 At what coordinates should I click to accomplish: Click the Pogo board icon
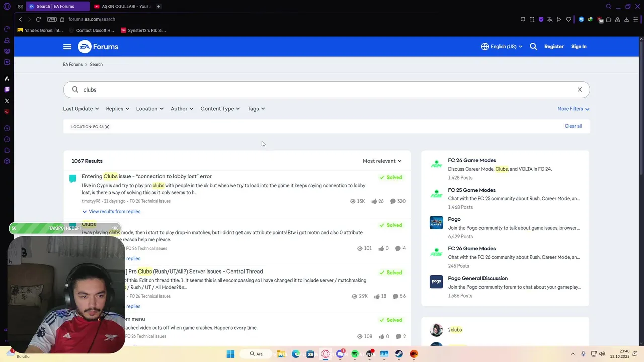pyautogui.click(x=436, y=223)
